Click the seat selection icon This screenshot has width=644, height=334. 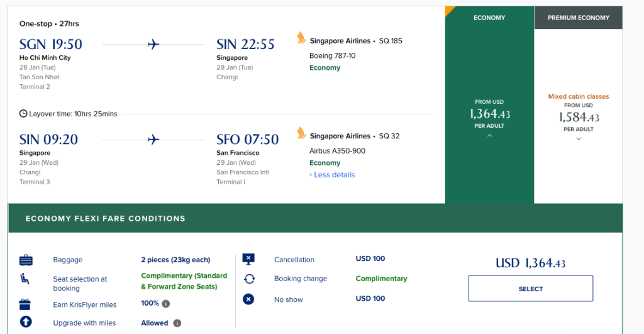pyautogui.click(x=26, y=279)
